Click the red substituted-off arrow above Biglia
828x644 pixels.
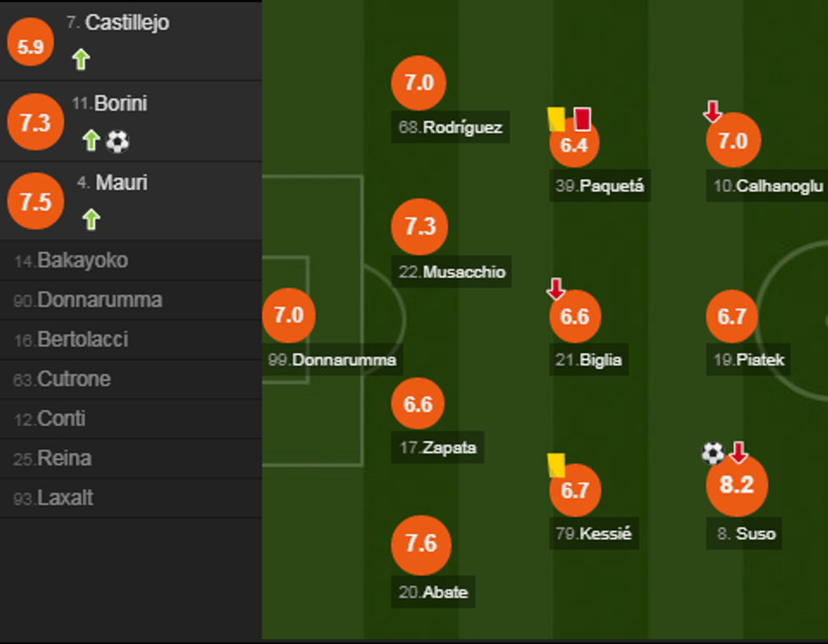[556, 289]
